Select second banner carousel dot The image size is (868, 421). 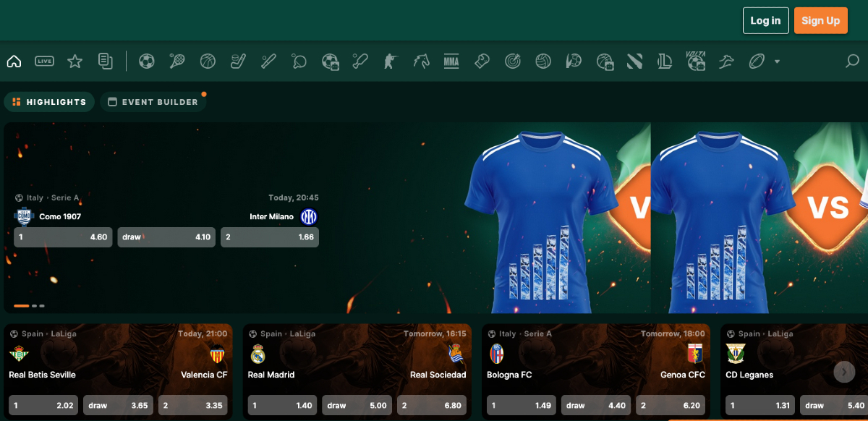[34, 306]
